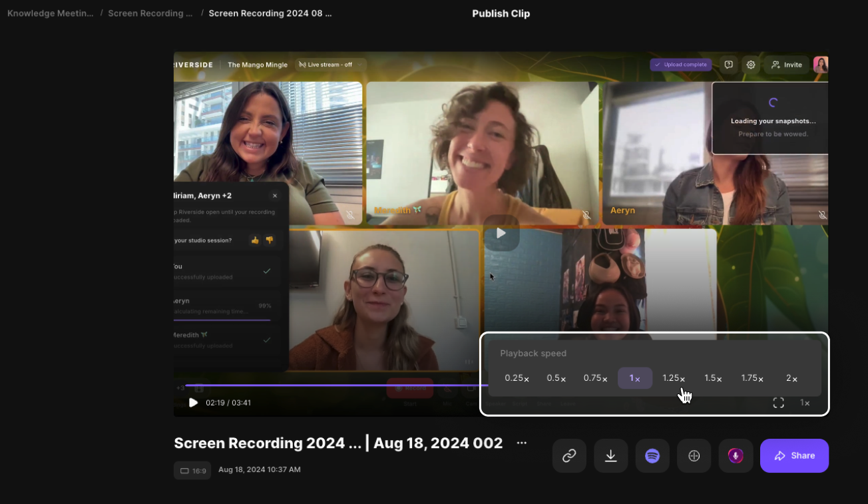Screen dimensions: 868x504
Task: Enter fullscreen mode on the player
Action: pyautogui.click(x=778, y=403)
